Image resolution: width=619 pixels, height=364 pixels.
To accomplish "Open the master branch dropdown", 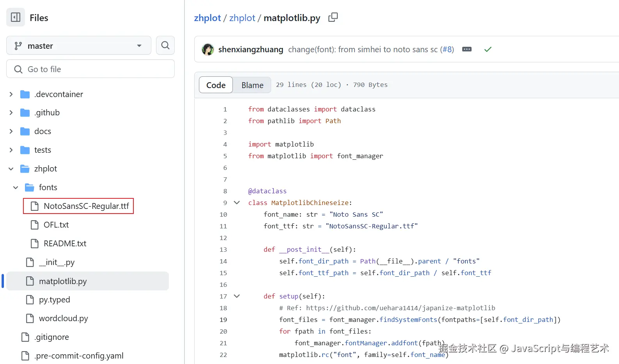I will point(79,46).
